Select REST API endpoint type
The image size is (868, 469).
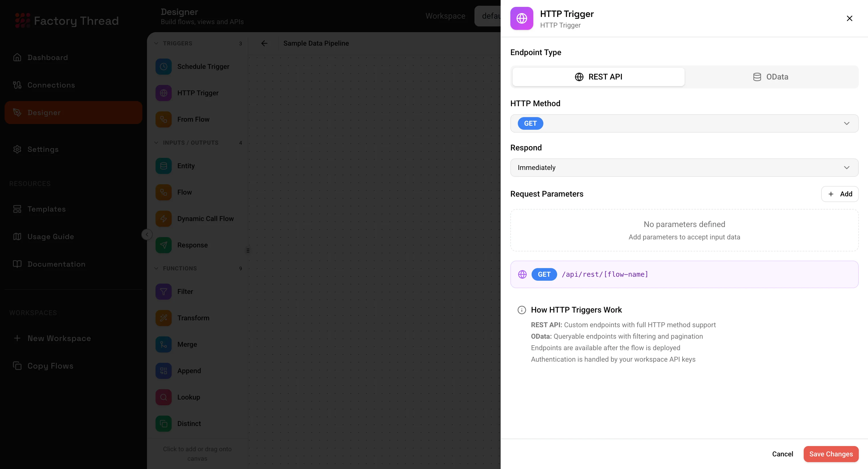pos(598,77)
